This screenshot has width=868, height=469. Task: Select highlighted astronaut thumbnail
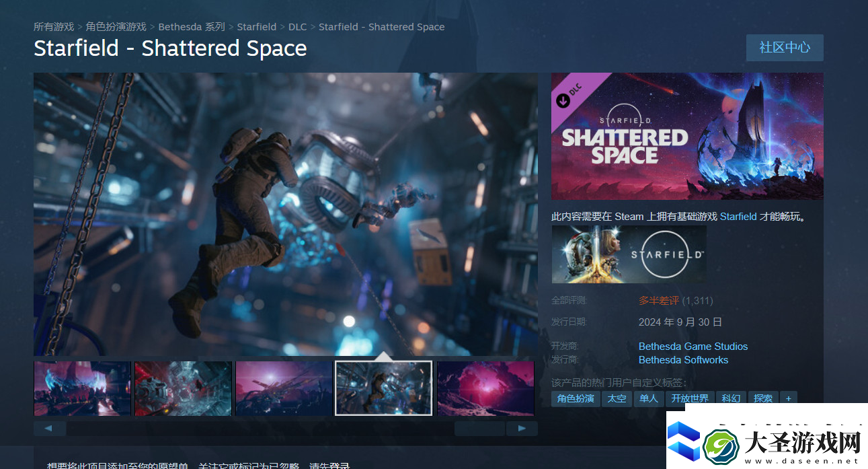coord(384,388)
